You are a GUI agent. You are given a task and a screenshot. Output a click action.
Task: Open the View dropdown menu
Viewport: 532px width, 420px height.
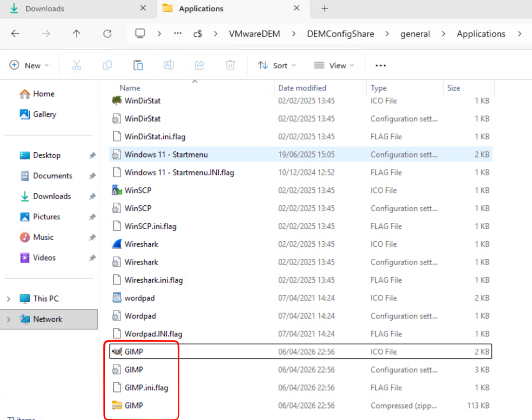334,65
